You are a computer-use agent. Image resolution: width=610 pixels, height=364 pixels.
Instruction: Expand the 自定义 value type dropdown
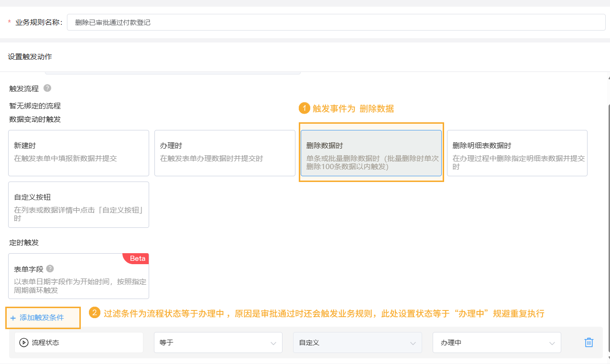(357, 343)
